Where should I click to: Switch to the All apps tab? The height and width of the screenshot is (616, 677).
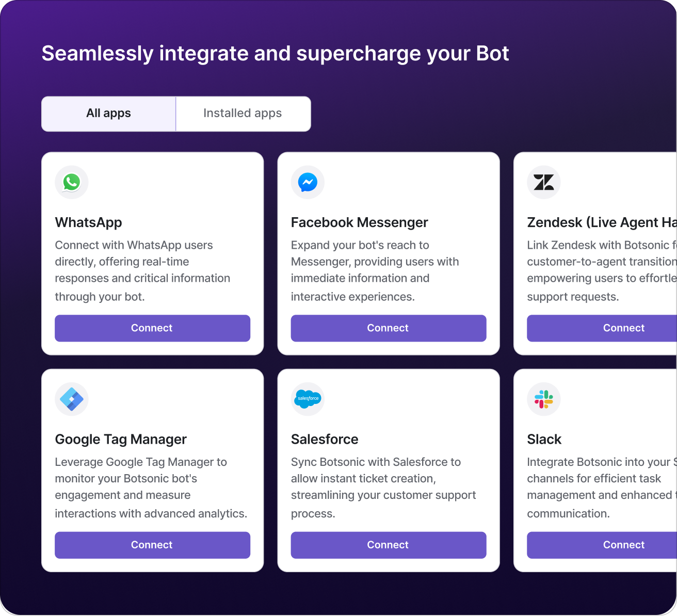point(108,114)
